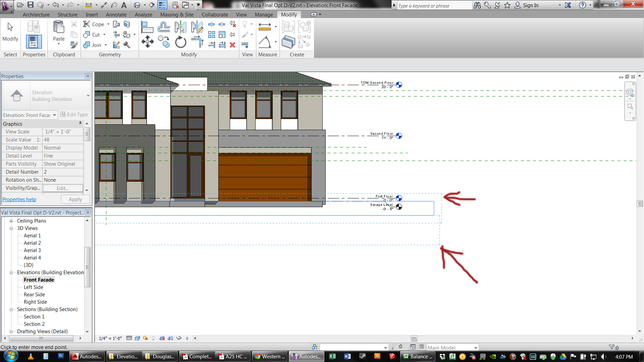The image size is (644, 362).
Task: Toggle sun path off in view bar
Action: pos(145,338)
